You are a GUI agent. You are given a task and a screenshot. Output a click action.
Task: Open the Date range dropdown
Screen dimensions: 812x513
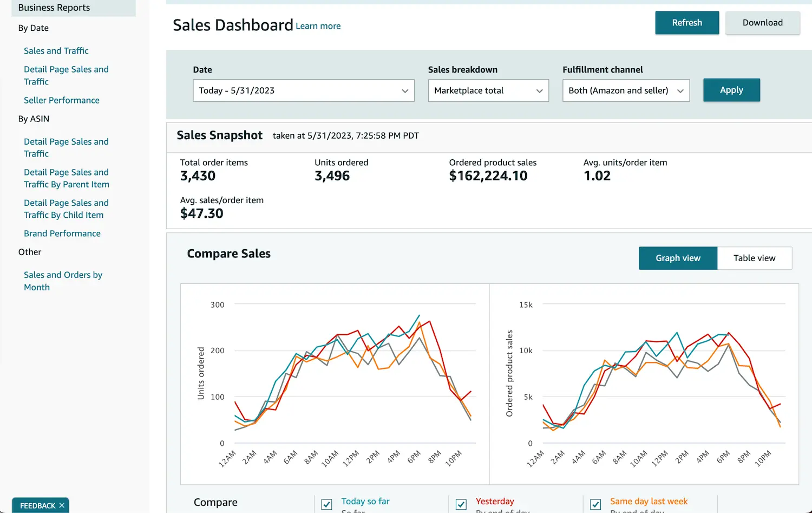303,90
